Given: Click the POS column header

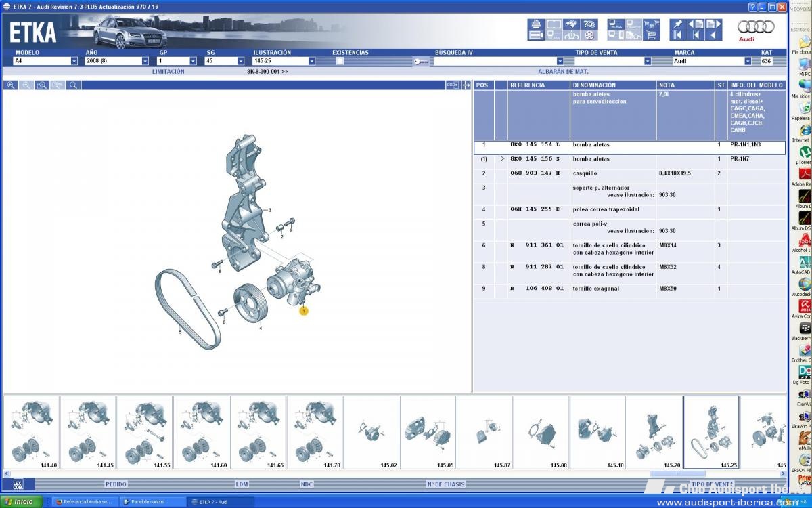Looking at the screenshot, I should coord(483,85).
